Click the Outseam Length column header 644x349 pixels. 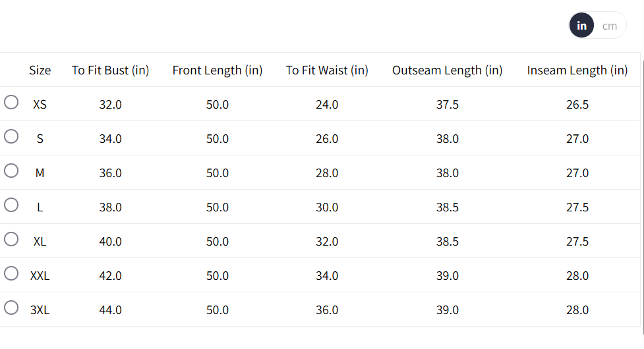tap(448, 70)
